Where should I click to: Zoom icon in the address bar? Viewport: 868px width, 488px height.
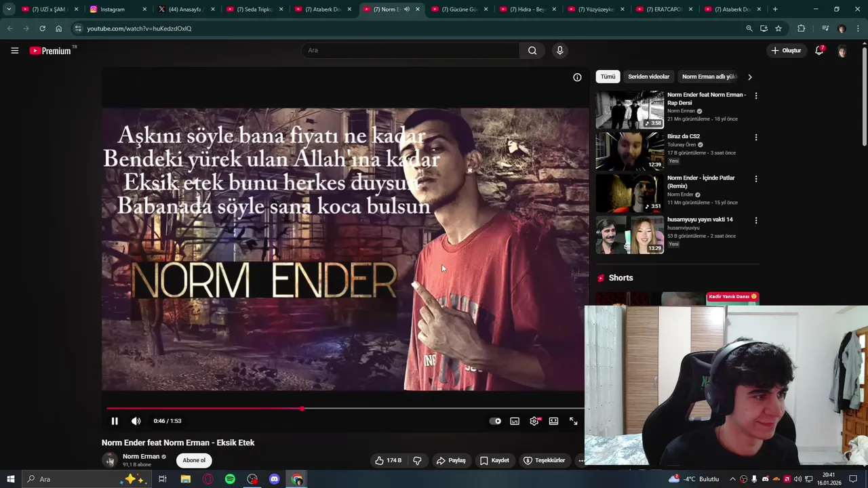coord(749,28)
